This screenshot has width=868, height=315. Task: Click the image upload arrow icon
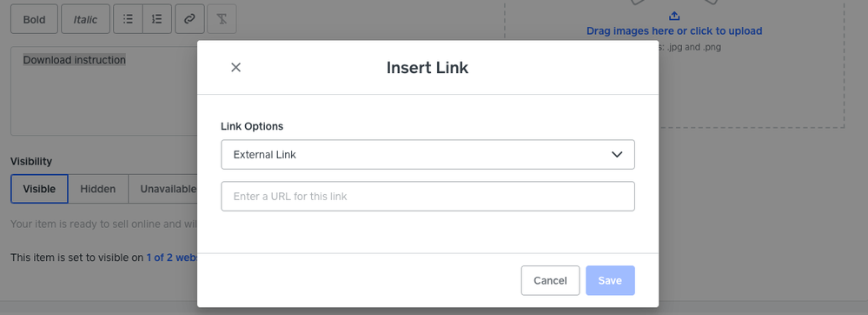click(x=674, y=16)
